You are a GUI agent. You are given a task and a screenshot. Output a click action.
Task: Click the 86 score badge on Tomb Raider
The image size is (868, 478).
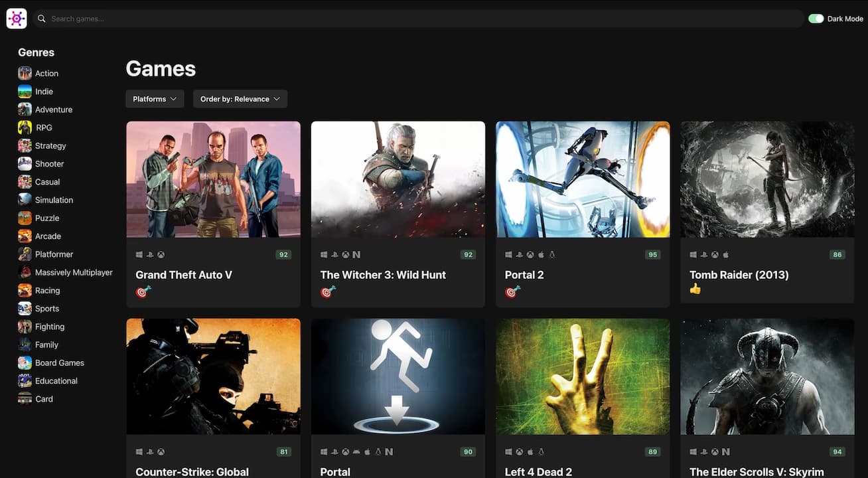pyautogui.click(x=837, y=255)
